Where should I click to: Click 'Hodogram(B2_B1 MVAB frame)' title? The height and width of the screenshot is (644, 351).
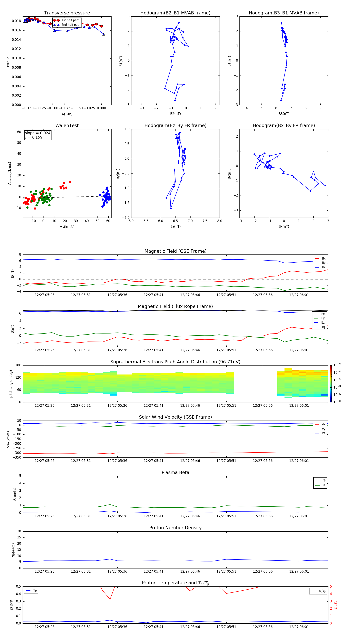tap(175, 13)
